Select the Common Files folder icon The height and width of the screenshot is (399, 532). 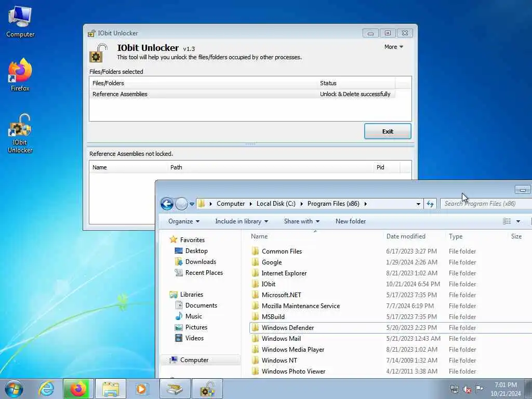click(256, 251)
